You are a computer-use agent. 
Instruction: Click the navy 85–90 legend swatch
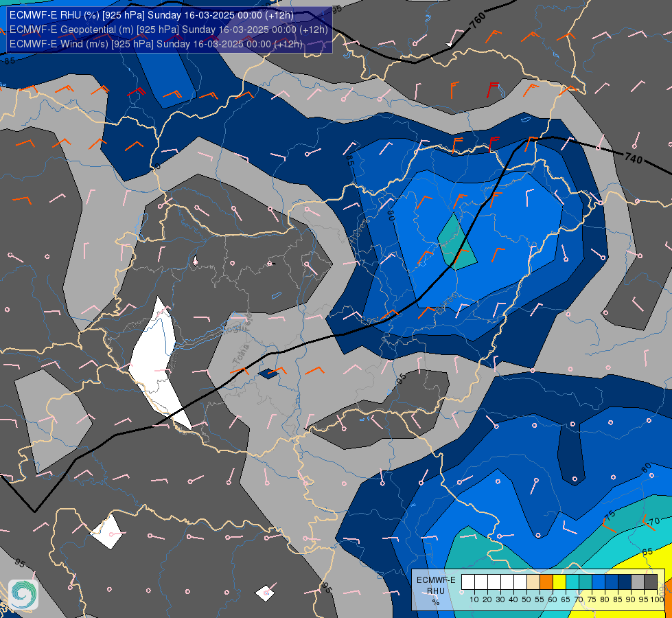pyautogui.click(x=625, y=582)
